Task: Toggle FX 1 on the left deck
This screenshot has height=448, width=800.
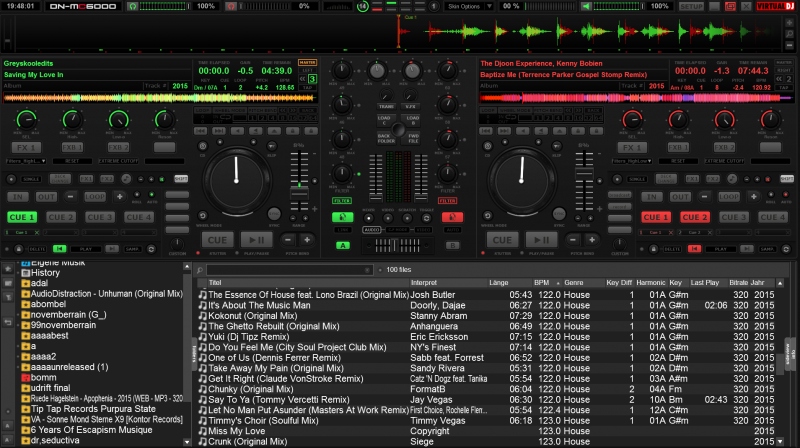Action: pyautogui.click(x=26, y=147)
